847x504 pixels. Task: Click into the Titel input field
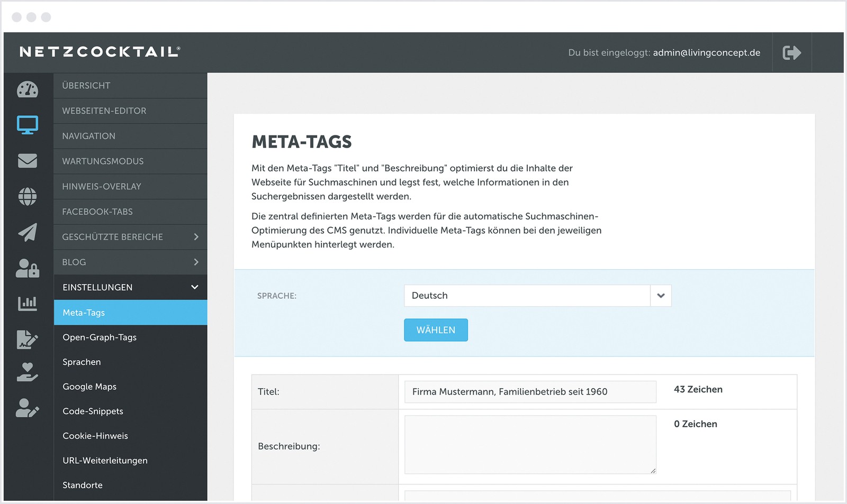click(x=530, y=392)
